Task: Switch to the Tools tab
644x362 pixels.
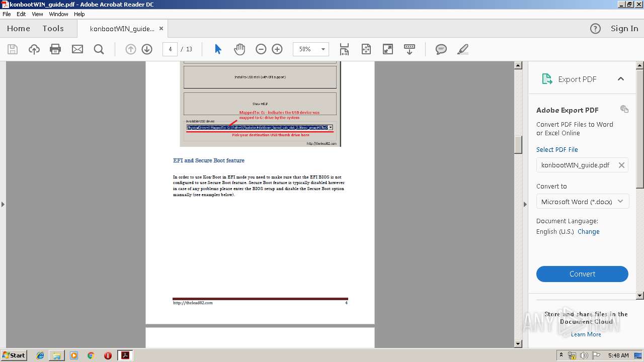Action: pos(53,29)
